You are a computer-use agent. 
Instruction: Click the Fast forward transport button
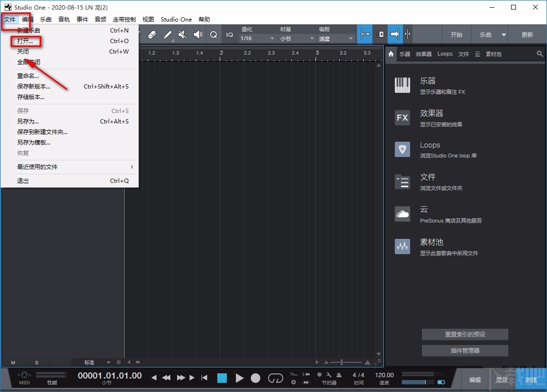pos(181,378)
